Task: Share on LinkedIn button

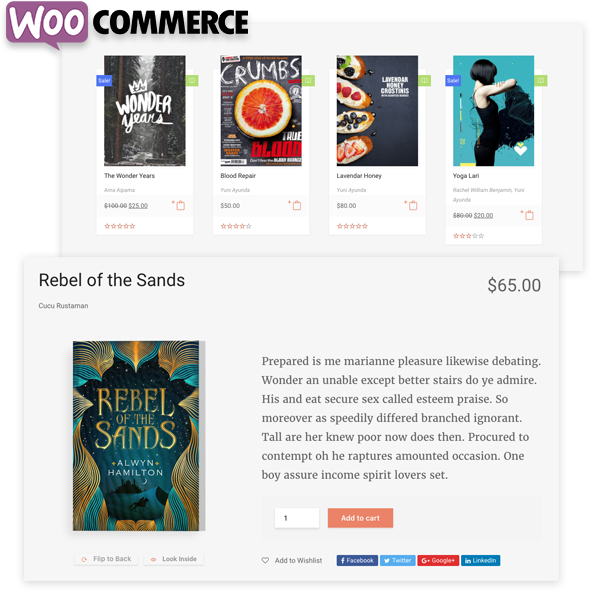Action: pos(481,560)
